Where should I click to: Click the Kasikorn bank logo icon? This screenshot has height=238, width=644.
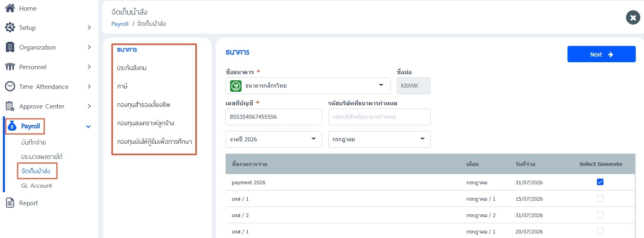[236, 86]
